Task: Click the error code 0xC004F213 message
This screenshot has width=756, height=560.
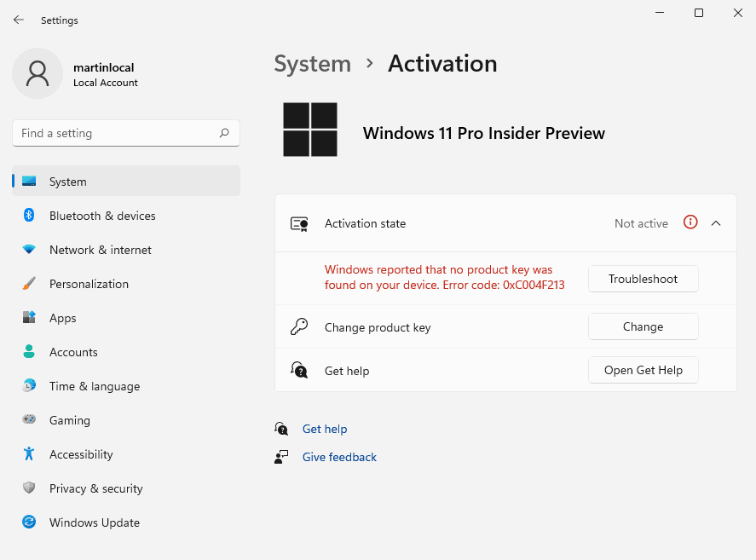Action: (x=445, y=277)
